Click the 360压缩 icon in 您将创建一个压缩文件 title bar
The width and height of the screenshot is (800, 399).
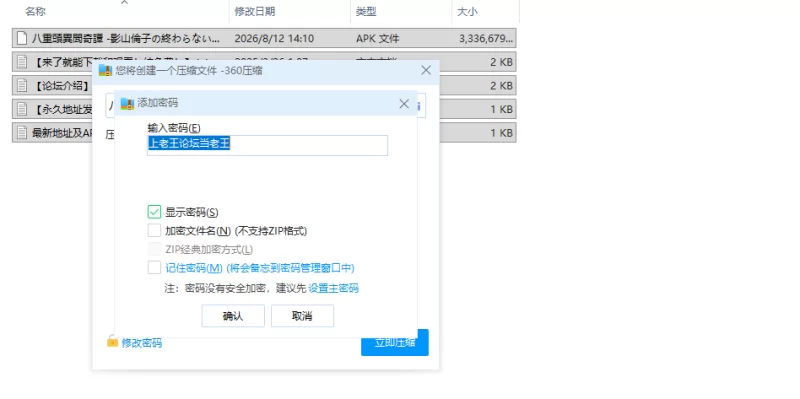(105, 70)
